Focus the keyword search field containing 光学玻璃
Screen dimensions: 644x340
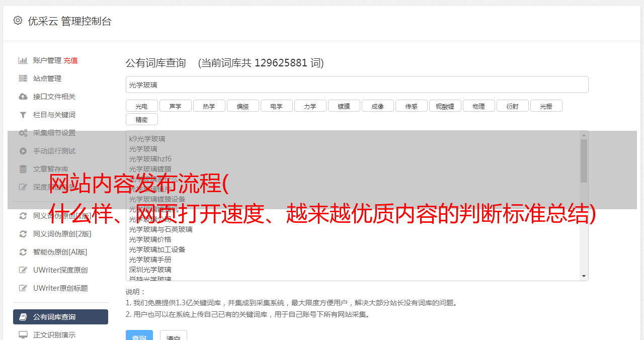pyautogui.click(x=357, y=84)
